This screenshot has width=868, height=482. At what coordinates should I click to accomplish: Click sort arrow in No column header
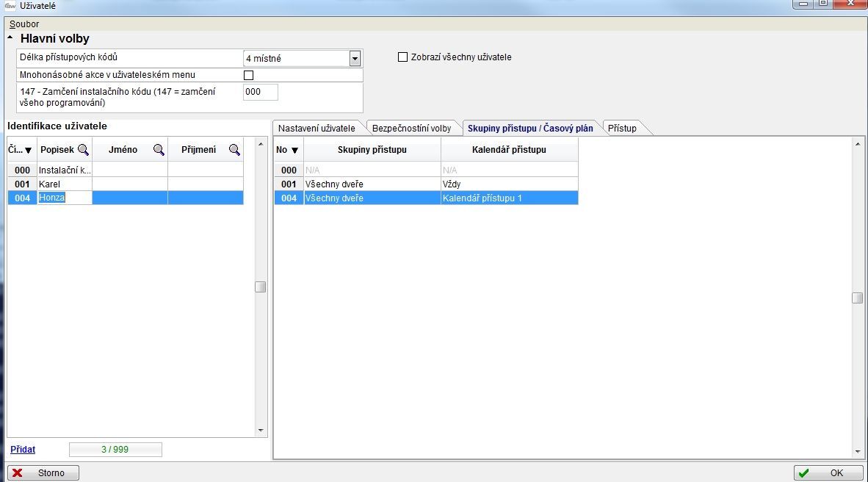(294, 151)
